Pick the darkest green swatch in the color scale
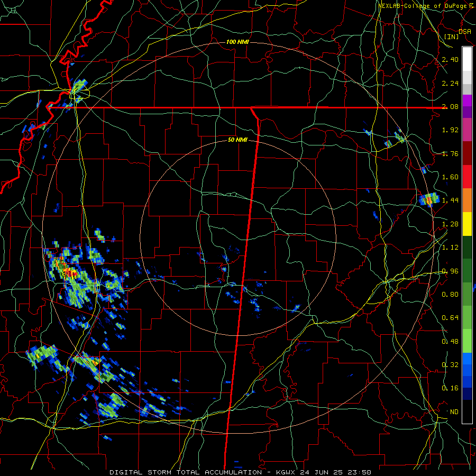The height and width of the screenshot is (476, 476). click(x=467, y=247)
